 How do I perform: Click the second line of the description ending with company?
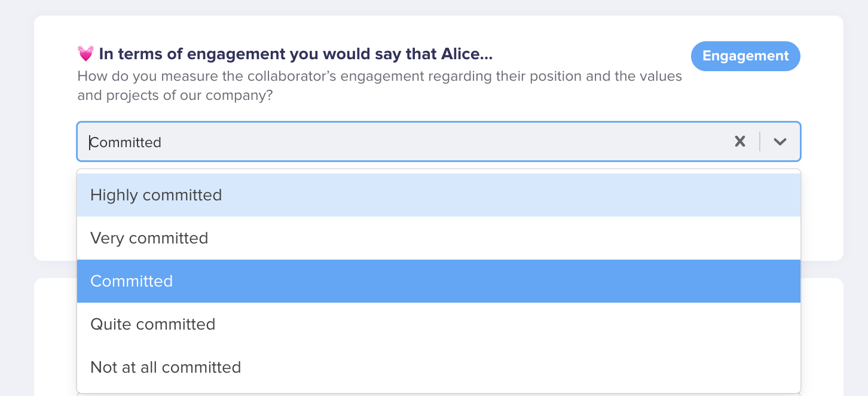(175, 95)
